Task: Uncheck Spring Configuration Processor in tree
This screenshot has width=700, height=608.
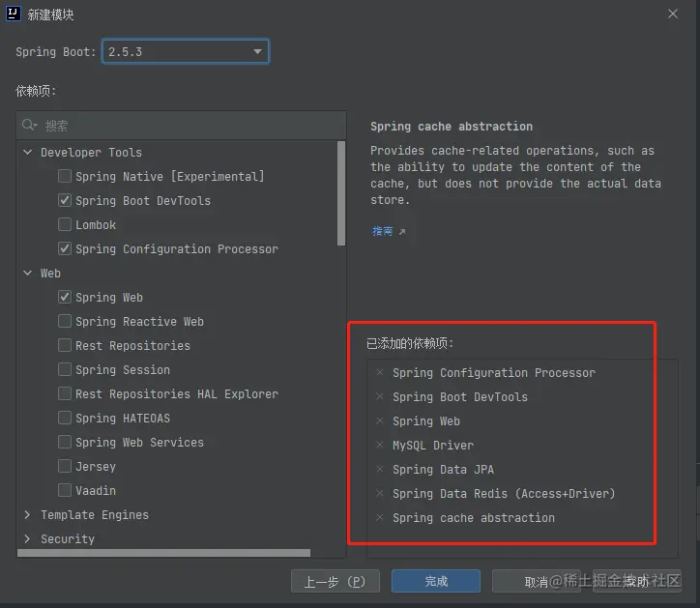Action: coord(65,248)
